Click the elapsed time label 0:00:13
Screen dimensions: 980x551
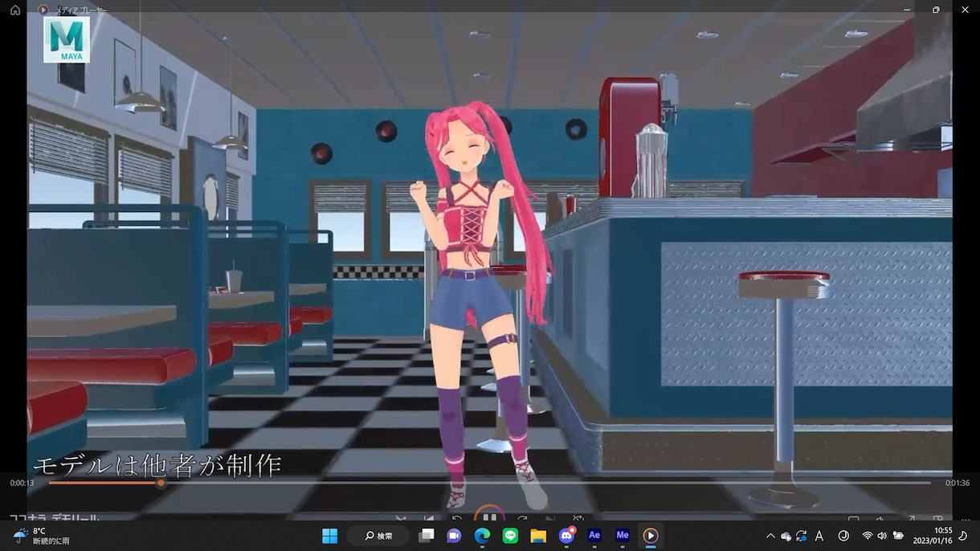(22, 484)
